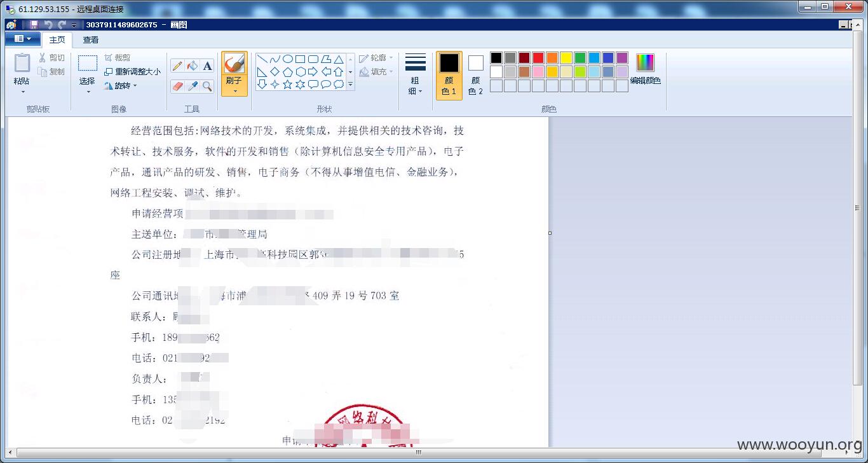Choose the Rectangle shape
The width and height of the screenshot is (868, 463).
point(300,59)
